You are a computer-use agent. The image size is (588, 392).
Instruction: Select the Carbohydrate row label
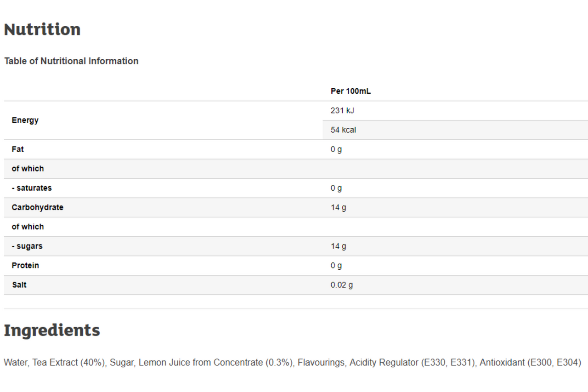click(x=38, y=207)
